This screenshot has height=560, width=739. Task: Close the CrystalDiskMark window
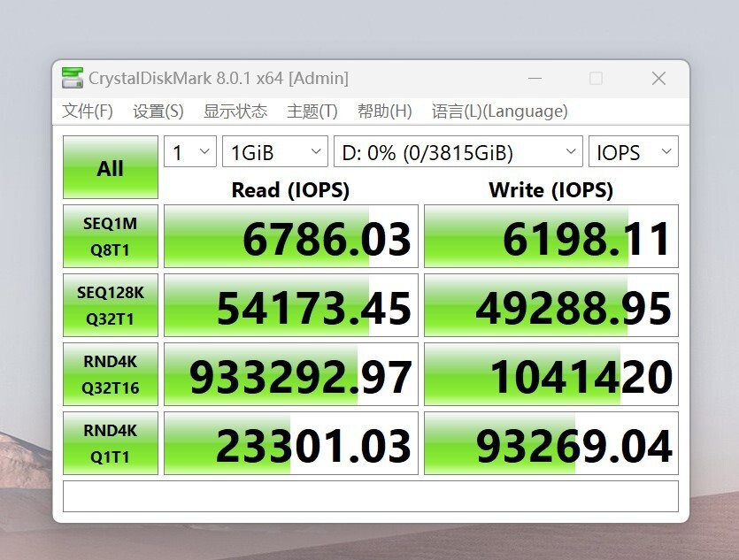pyautogui.click(x=658, y=78)
